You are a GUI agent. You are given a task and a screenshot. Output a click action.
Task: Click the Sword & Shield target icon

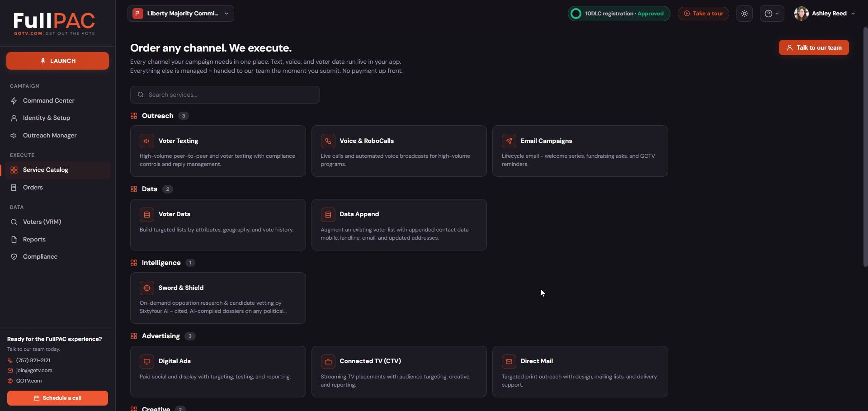147,288
